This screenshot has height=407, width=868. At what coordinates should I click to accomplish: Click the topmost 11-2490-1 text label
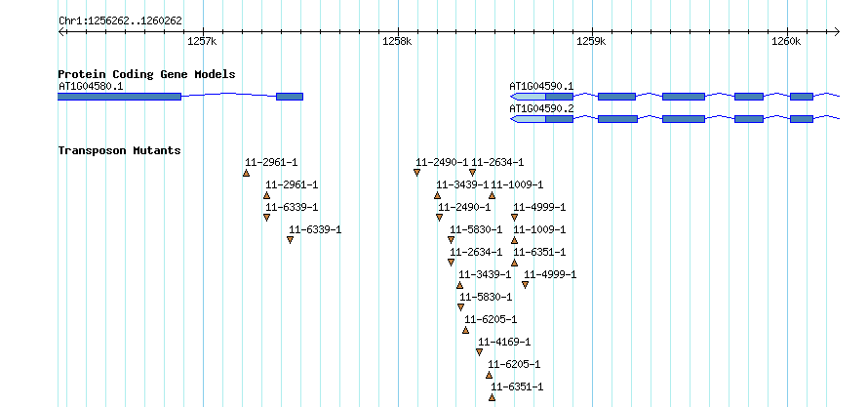point(442,162)
